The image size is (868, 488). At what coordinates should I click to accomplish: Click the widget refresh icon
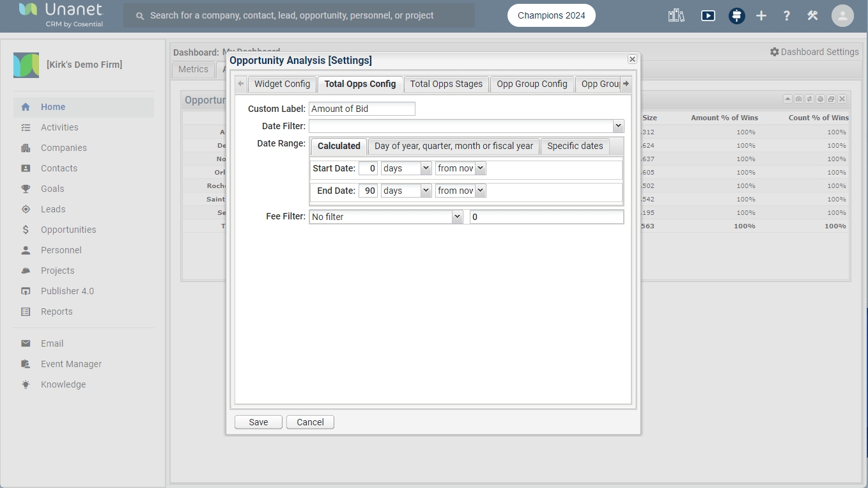click(x=809, y=99)
